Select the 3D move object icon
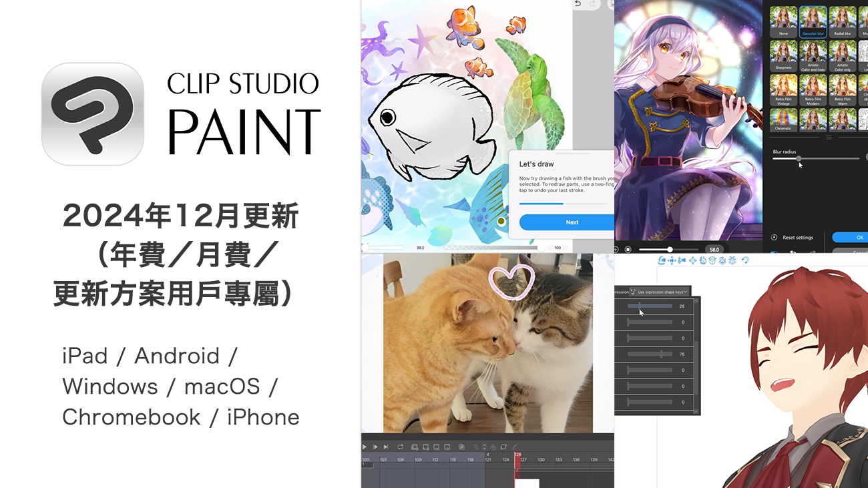Screen dimensions: 868x488 coord(693,260)
